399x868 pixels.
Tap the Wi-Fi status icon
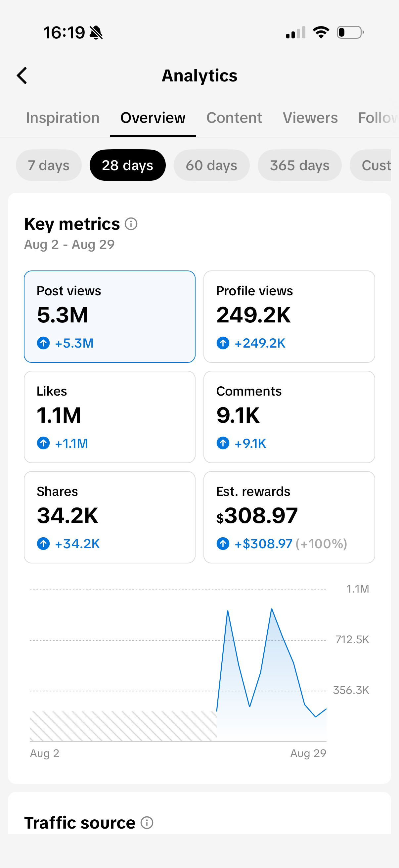tap(321, 32)
